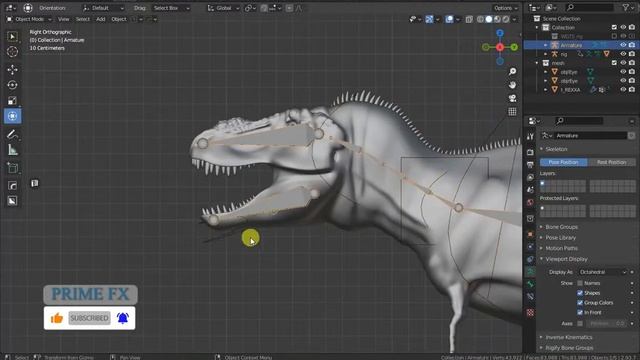Screen dimensions: 640x360
Task: Select the Measure tool
Action: [12, 150]
